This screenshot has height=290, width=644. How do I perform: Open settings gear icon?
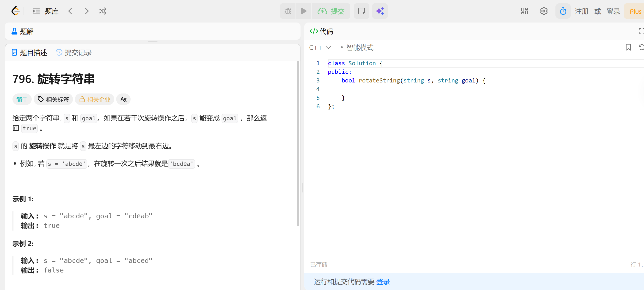pos(543,11)
